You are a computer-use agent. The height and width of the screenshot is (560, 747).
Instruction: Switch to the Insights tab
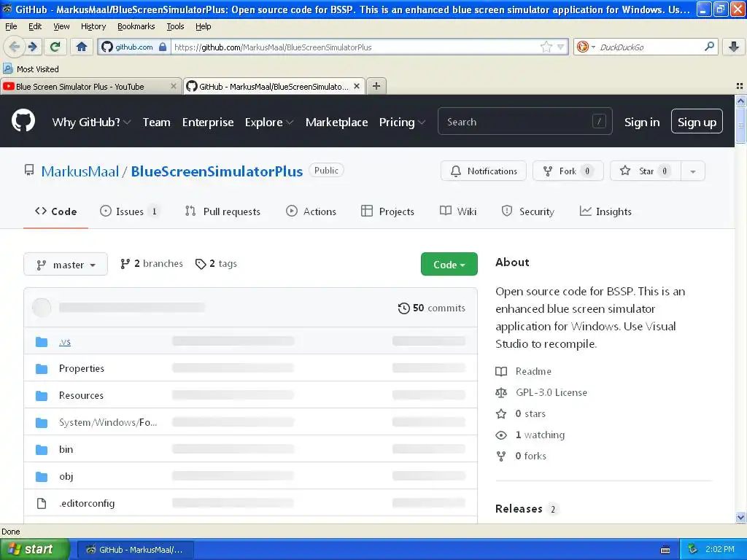click(x=605, y=211)
